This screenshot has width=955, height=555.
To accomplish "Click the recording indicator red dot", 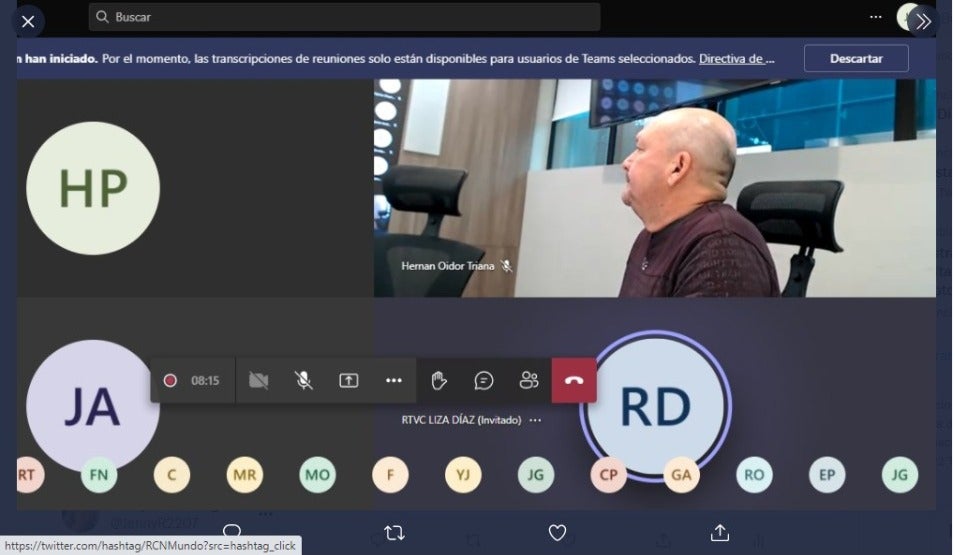I will [170, 380].
